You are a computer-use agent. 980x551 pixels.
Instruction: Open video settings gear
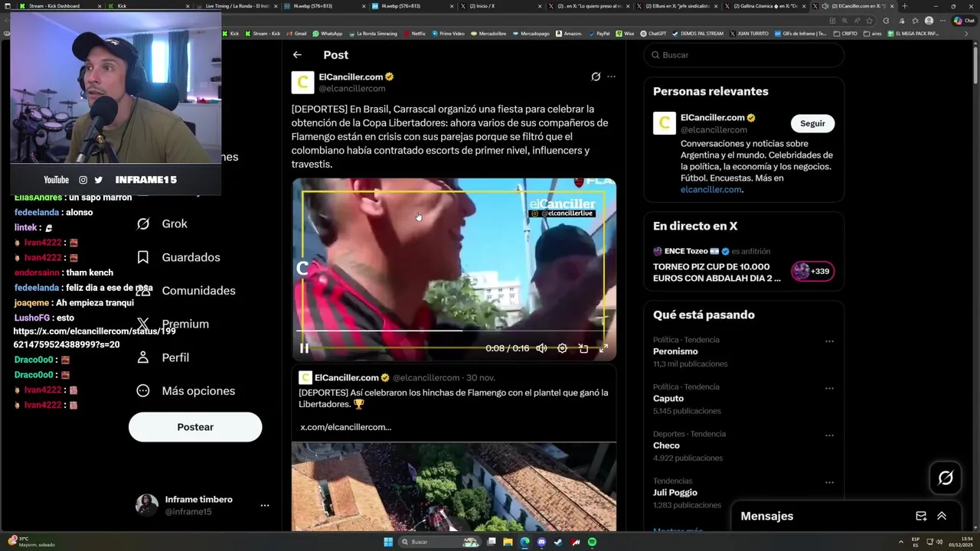(x=562, y=348)
